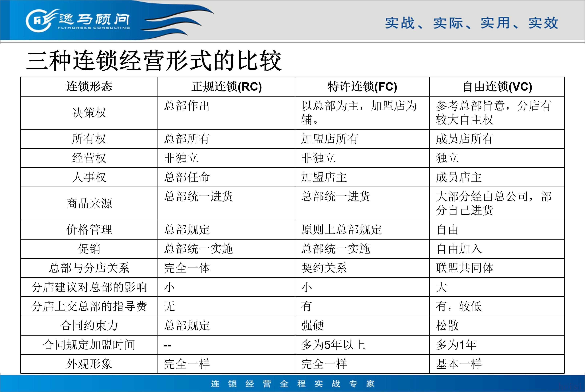Select the 特许连锁(FC) column header
585x392 pixels.
(x=362, y=87)
